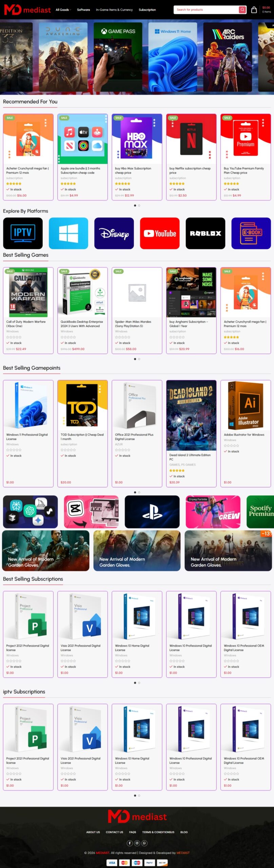The width and height of the screenshot is (274, 868).
Task: Open the E-Book platform tile
Action: click(x=251, y=233)
